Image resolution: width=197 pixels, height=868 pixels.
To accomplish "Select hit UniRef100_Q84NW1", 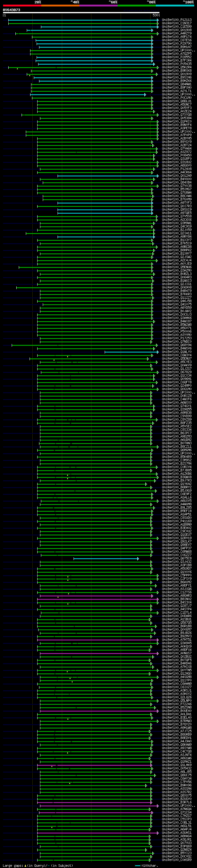I will (177, 84).
